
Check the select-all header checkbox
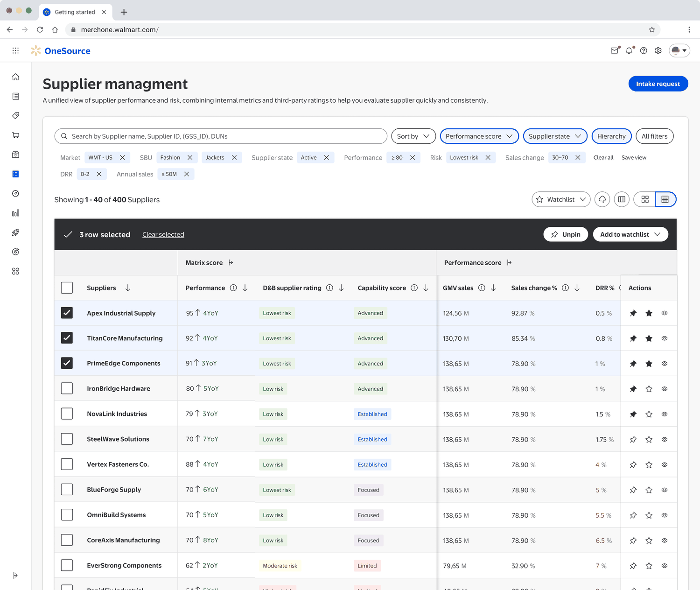pyautogui.click(x=67, y=288)
